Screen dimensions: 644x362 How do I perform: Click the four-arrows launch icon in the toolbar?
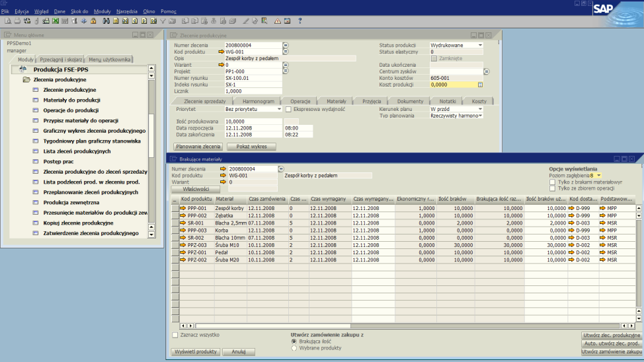(84, 21)
